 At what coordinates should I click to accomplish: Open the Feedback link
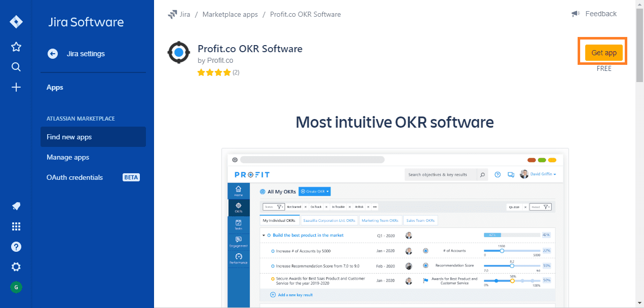(601, 14)
